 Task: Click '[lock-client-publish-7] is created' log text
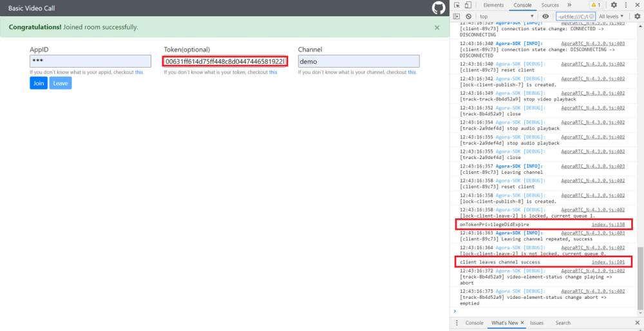[x=508, y=84]
